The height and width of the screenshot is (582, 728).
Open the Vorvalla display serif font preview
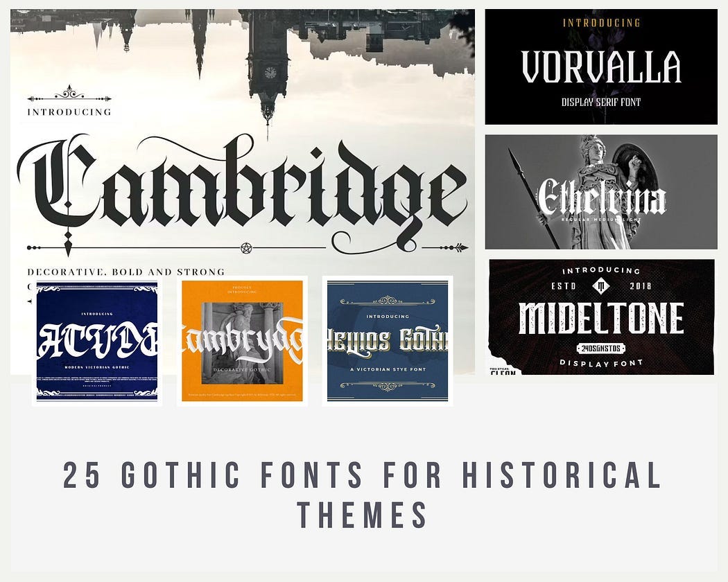[x=600, y=64]
